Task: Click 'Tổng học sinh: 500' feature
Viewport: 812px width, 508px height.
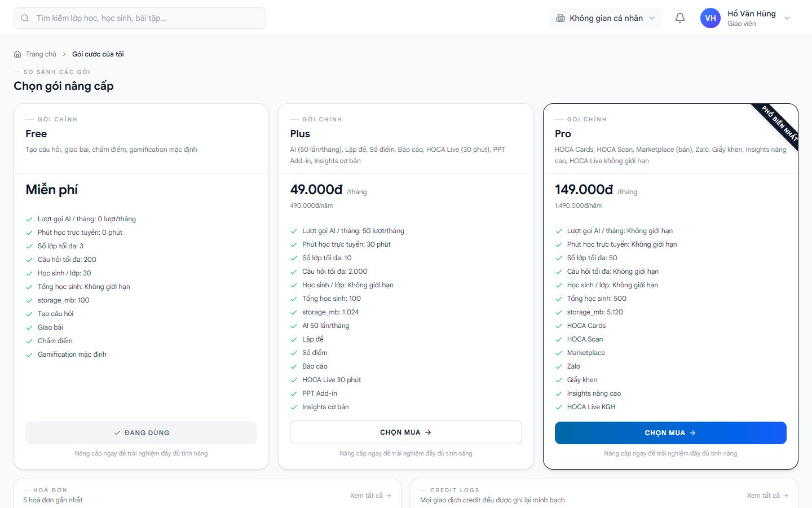Action: 597,299
